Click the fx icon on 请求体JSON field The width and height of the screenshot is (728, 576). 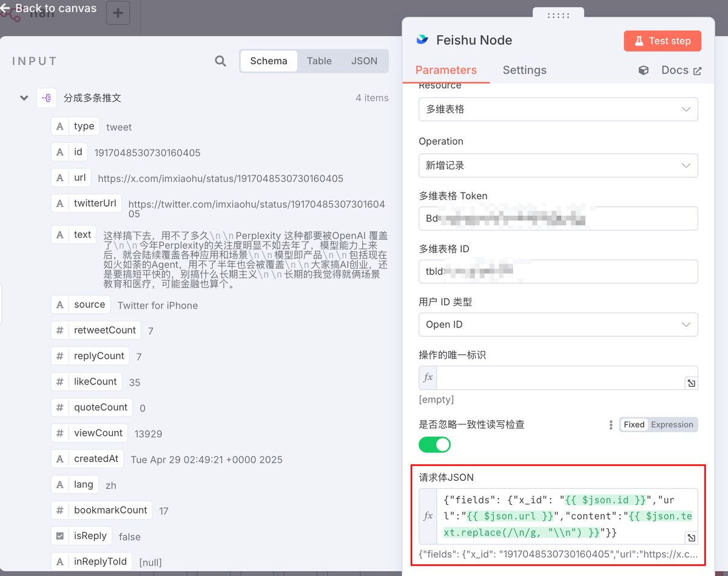pos(428,515)
